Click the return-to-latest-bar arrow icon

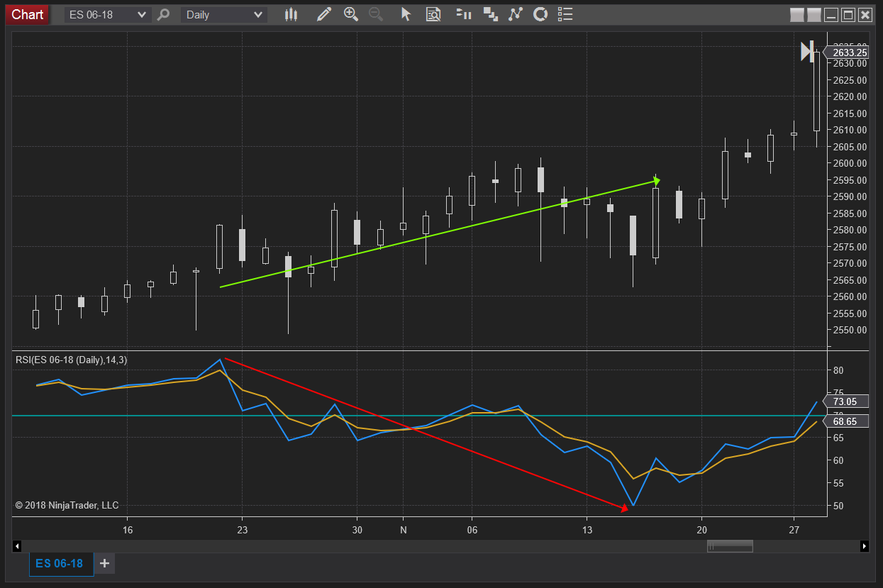pos(808,51)
